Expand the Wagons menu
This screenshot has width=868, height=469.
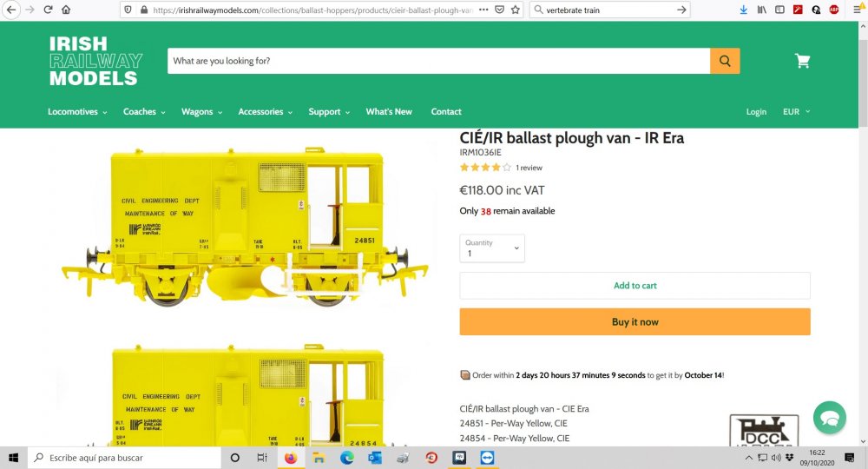pyautogui.click(x=201, y=112)
